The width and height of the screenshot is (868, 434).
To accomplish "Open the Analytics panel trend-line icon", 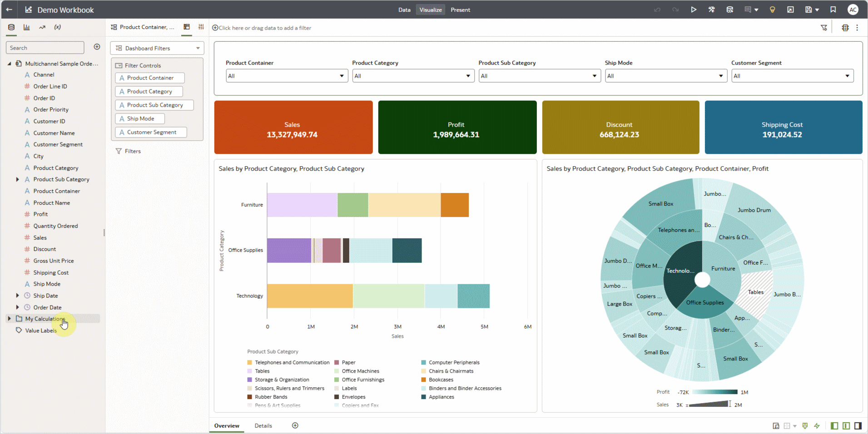I will click(42, 27).
